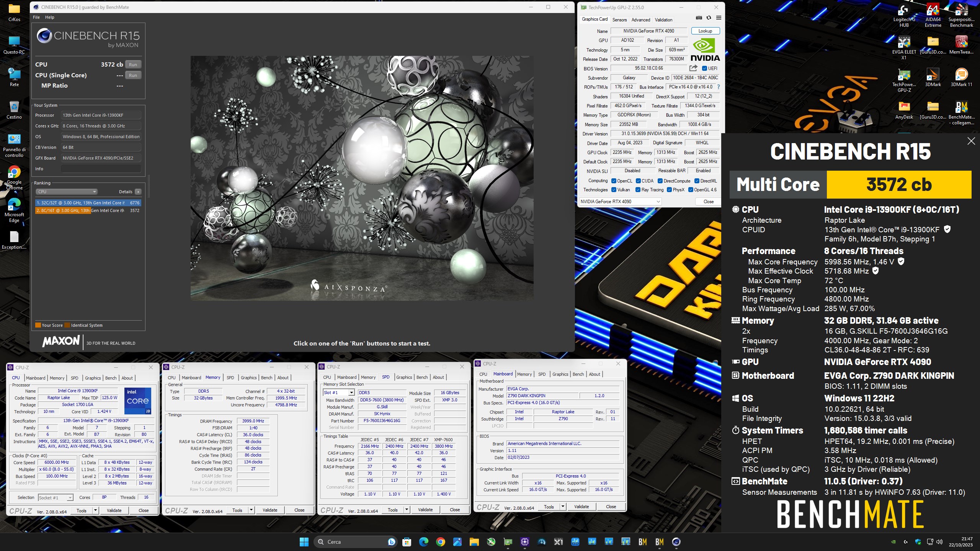This screenshot has width=980, height=551.
Task: Open Pannello di controllo desktop icon
Action: click(x=14, y=145)
